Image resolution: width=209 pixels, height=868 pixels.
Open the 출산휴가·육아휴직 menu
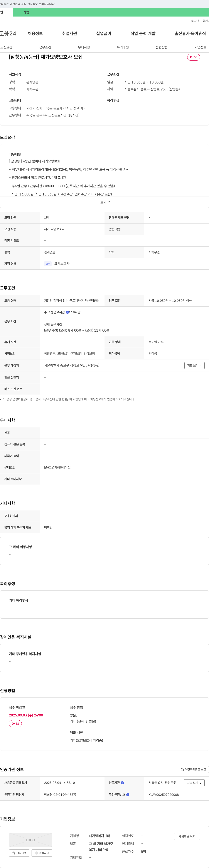point(190,33)
